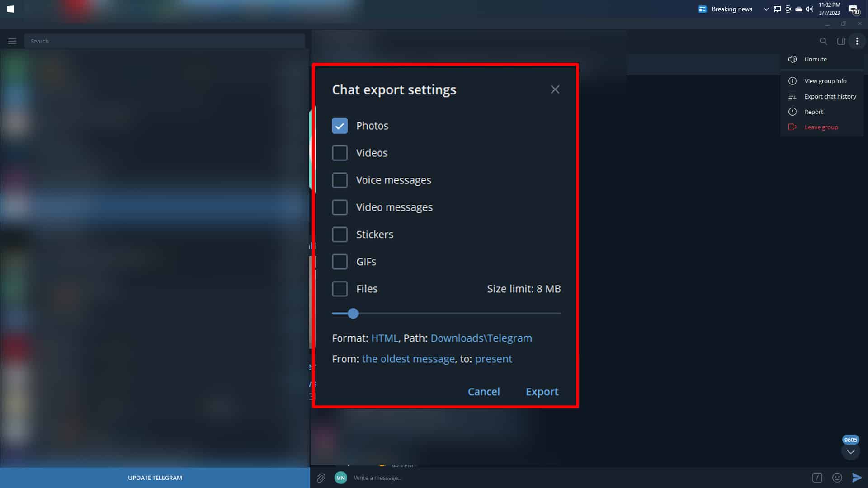868x488 pixels.
Task: Expand the Format HTML path option
Action: click(x=385, y=338)
